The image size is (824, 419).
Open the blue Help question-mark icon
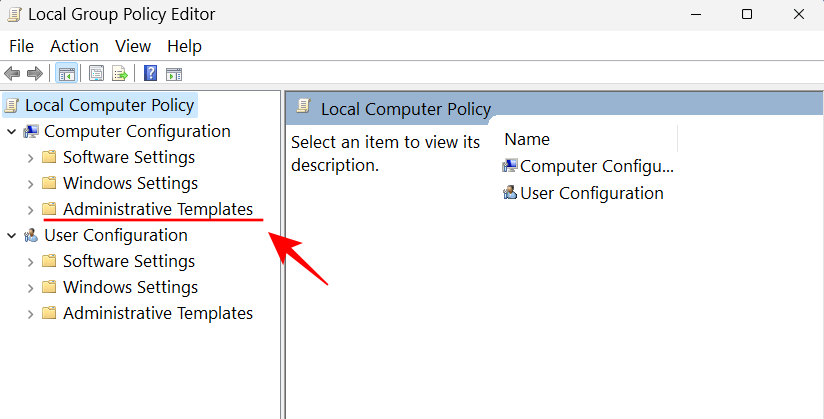150,73
